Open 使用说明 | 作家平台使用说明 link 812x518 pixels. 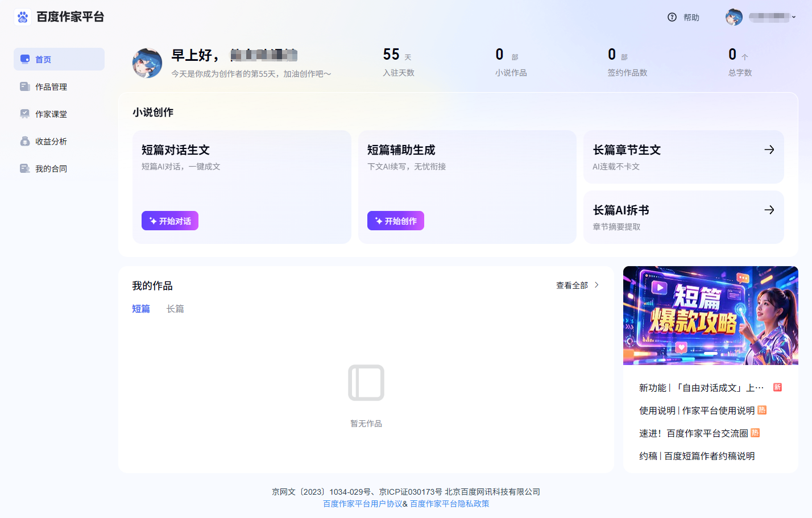[697, 411]
